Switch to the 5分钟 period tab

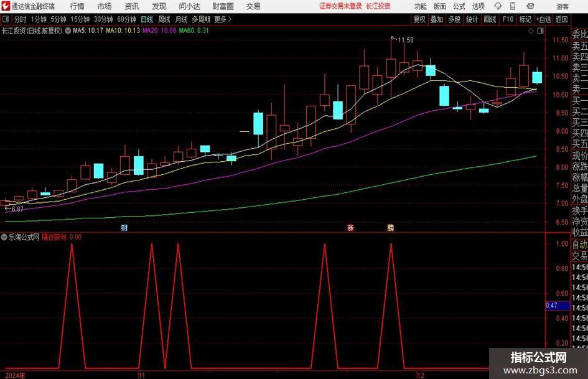pos(58,19)
